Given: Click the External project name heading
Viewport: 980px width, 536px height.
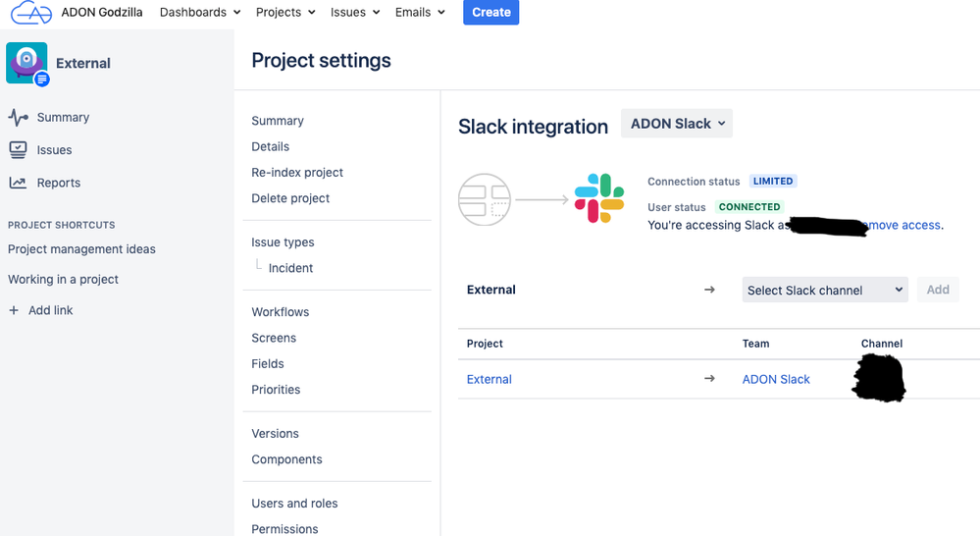Looking at the screenshot, I should [x=83, y=63].
